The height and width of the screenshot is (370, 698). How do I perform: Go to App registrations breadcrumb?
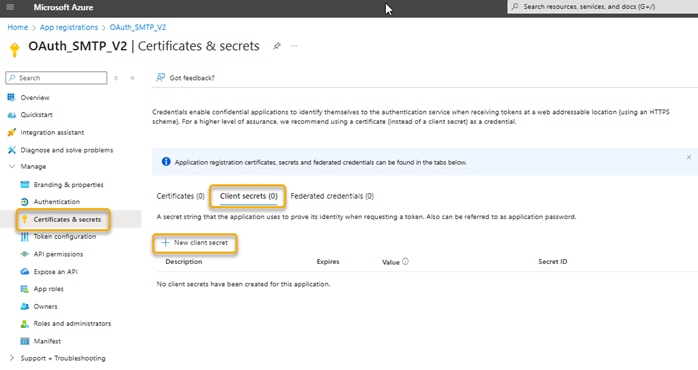[69, 27]
